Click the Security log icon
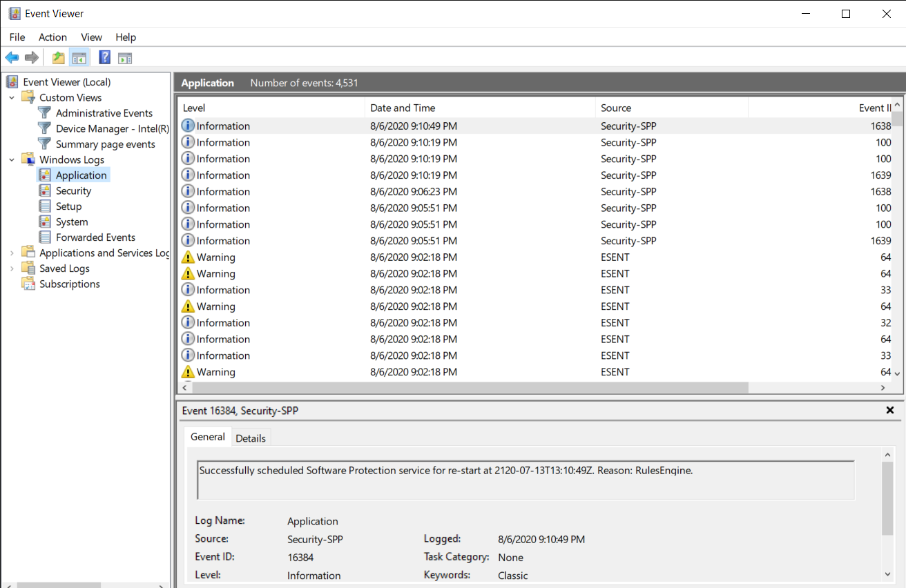 pos(45,190)
